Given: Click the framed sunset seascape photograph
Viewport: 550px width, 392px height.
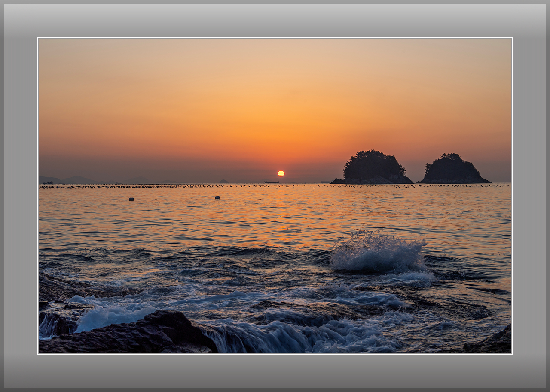Looking at the screenshot, I should point(275,196).
